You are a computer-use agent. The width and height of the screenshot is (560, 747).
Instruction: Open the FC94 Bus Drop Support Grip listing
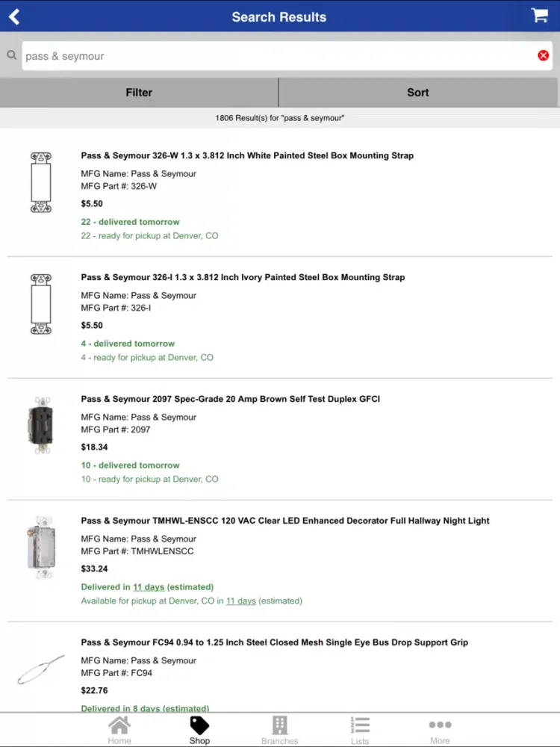[274, 642]
